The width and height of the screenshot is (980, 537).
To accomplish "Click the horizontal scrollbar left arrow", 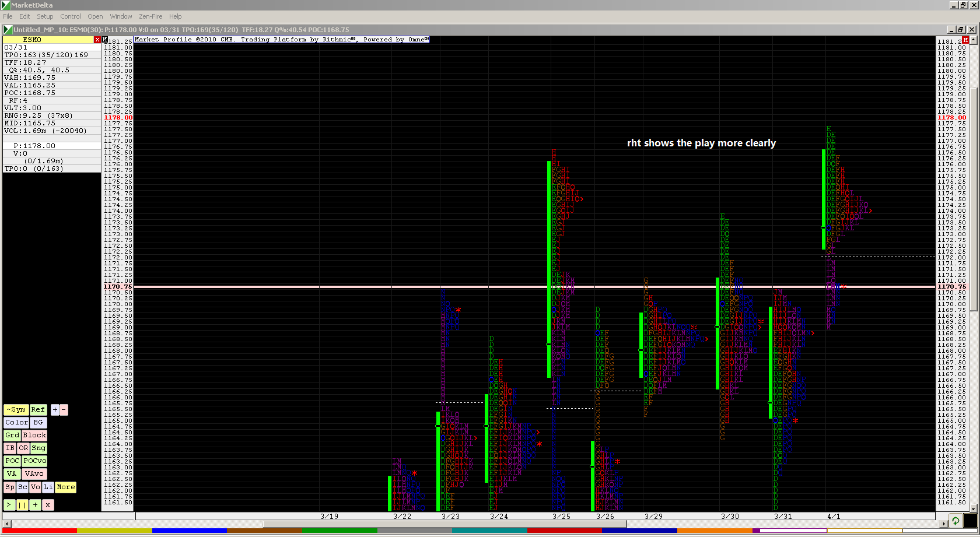I will click(x=6, y=524).
